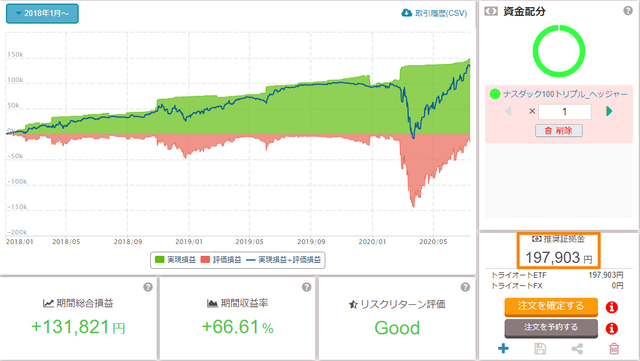This screenshot has width=640, height=361.
Task: Click the share icon
Action: (577, 348)
